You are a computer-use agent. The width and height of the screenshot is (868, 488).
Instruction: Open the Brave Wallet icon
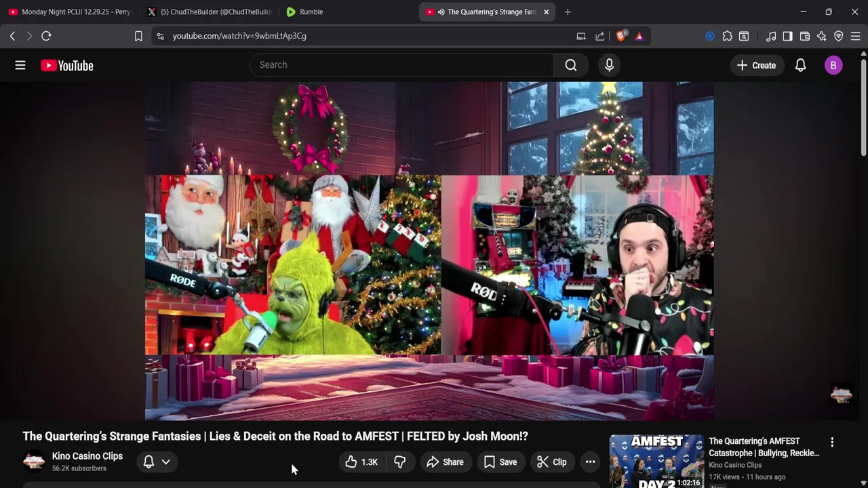pos(805,36)
